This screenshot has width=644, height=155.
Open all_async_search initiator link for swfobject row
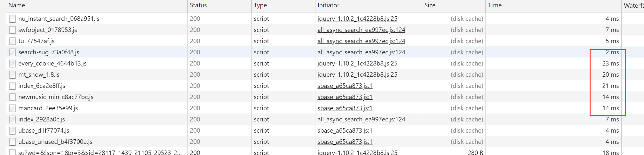[361, 30]
